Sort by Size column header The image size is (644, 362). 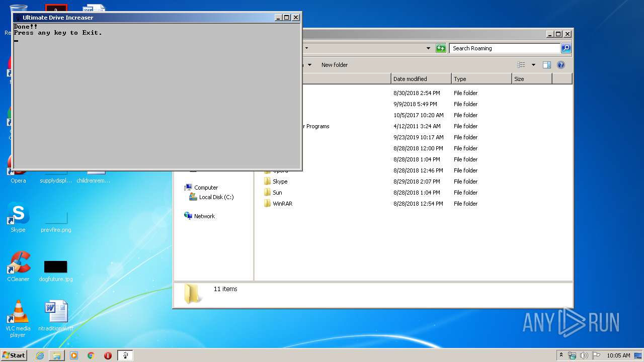click(x=532, y=79)
